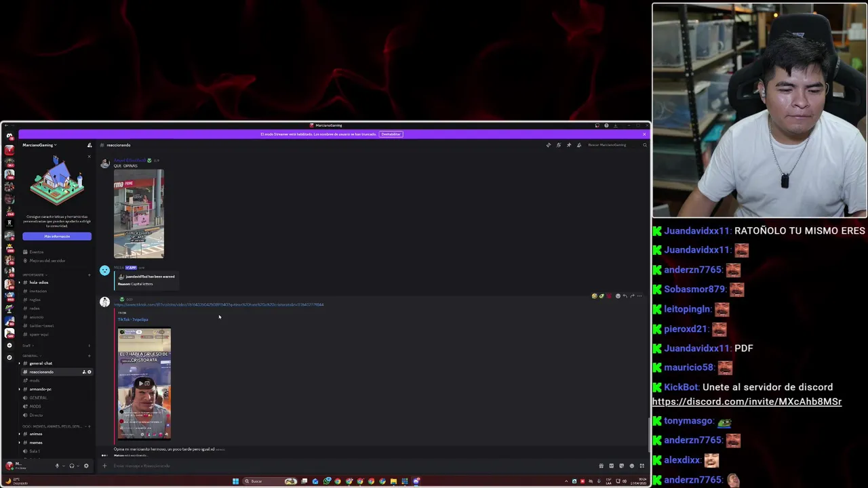
Task: Add channel to Staff category
Action: 89,346
